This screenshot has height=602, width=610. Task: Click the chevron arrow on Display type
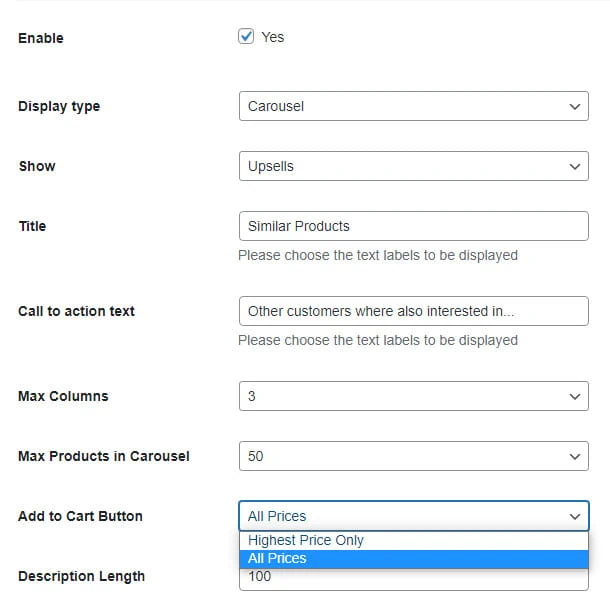click(x=574, y=106)
